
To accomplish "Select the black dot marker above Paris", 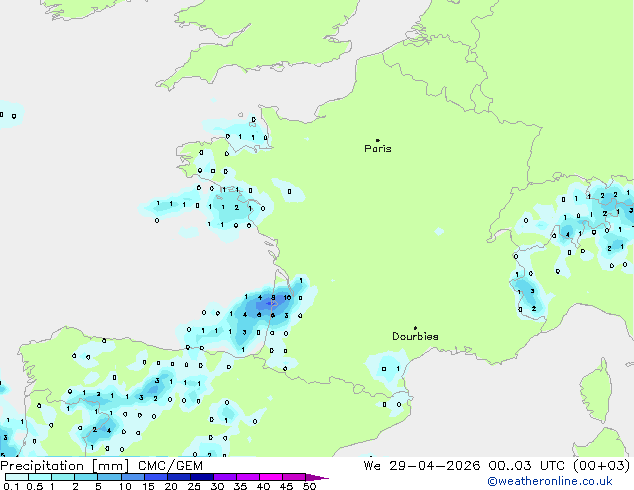I will [378, 140].
